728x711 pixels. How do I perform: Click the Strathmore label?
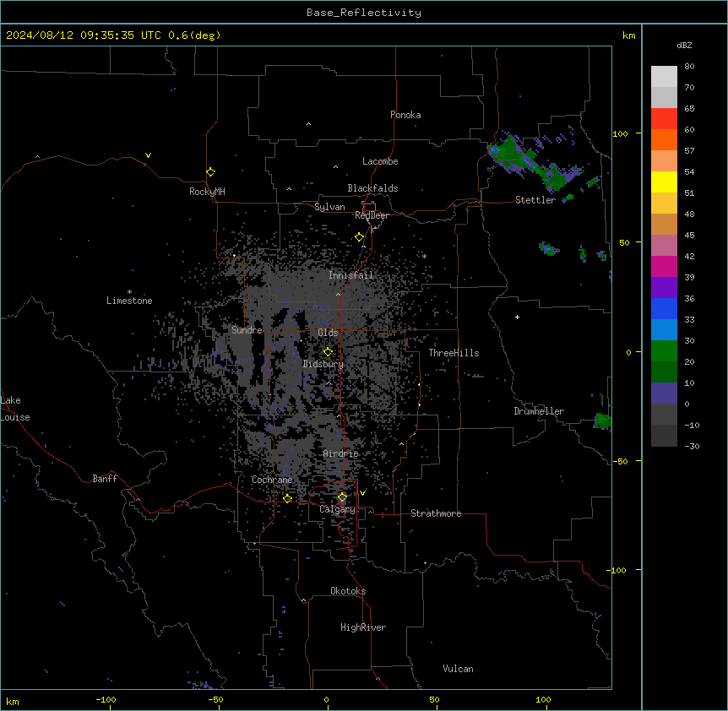point(436,513)
